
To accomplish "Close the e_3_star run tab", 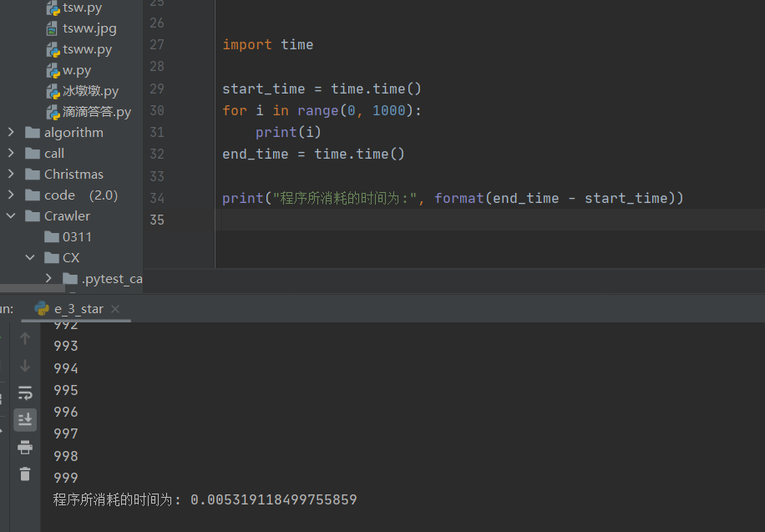I will (115, 309).
